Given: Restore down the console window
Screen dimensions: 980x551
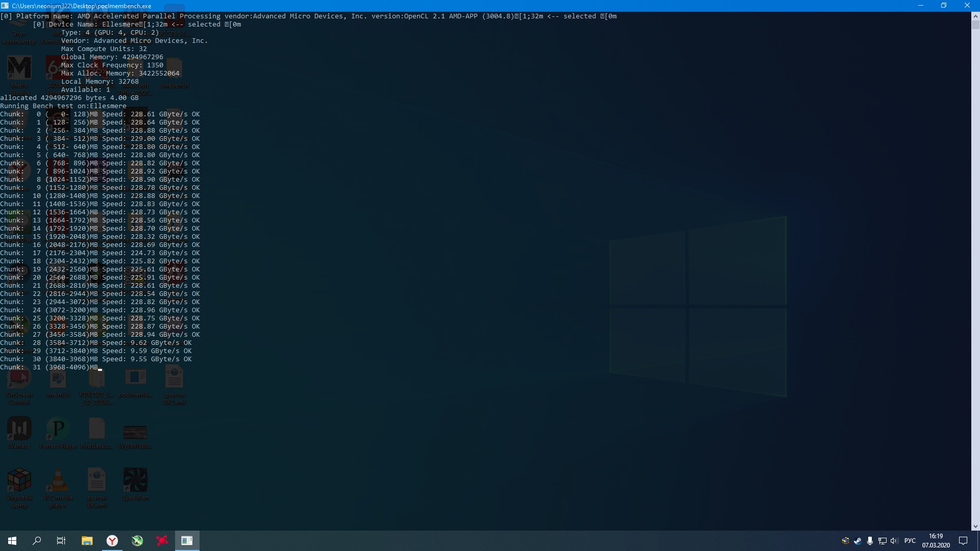Looking at the screenshot, I should tap(944, 6).
